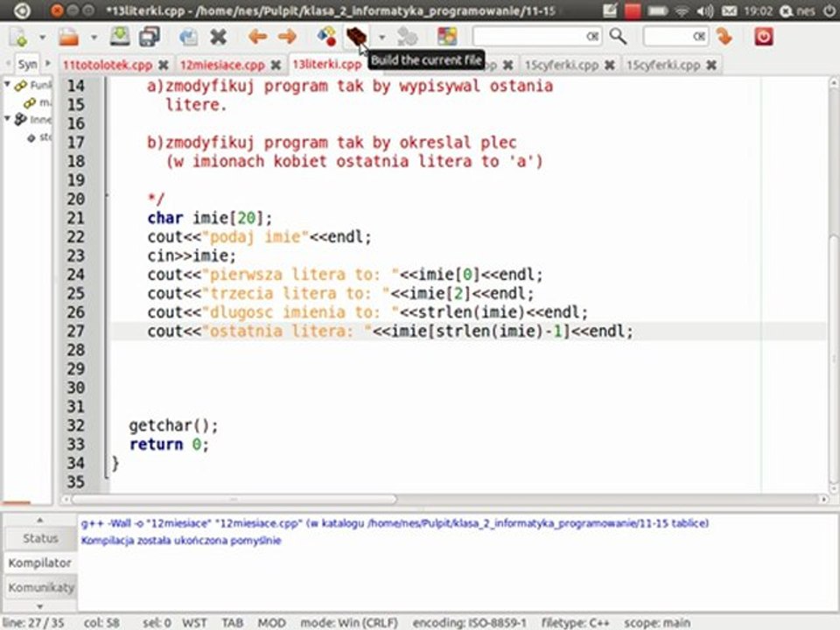Click the magnifier Find icon
The height and width of the screenshot is (630, 840).
click(619, 37)
